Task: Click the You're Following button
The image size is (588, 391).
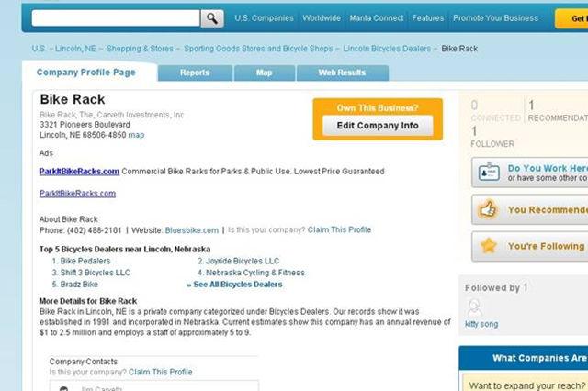Action: click(x=529, y=246)
